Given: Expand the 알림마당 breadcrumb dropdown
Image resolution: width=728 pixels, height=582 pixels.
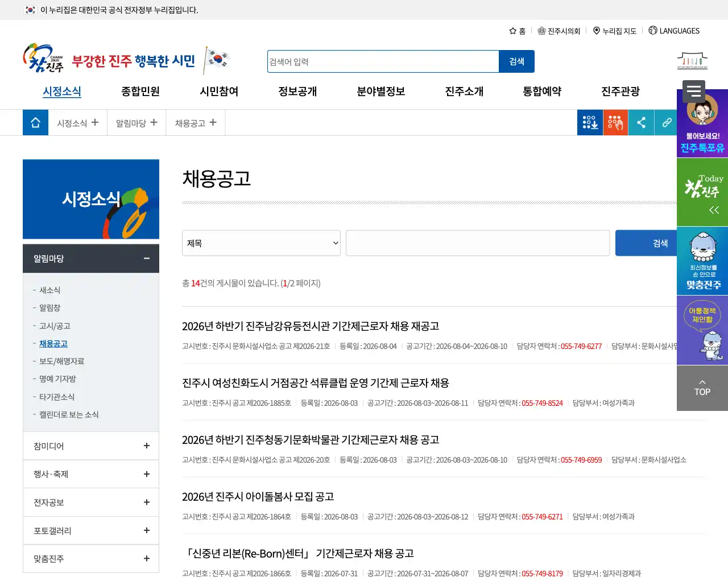Looking at the screenshot, I should (137, 123).
